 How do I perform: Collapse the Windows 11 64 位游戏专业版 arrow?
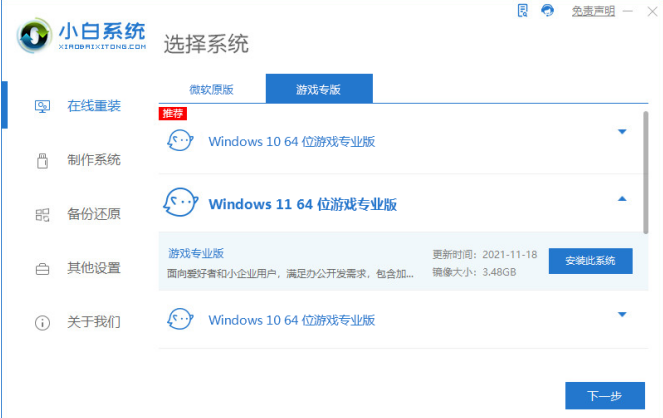coord(622,199)
